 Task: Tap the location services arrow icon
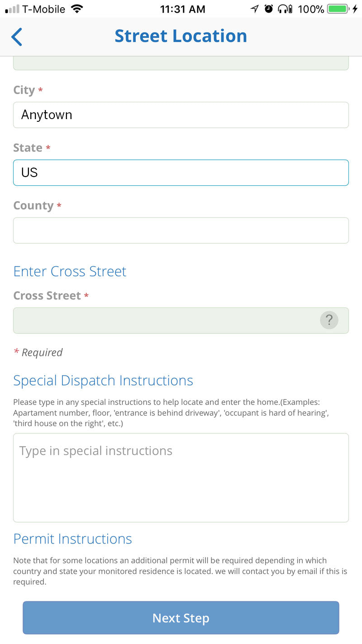pyautogui.click(x=255, y=9)
